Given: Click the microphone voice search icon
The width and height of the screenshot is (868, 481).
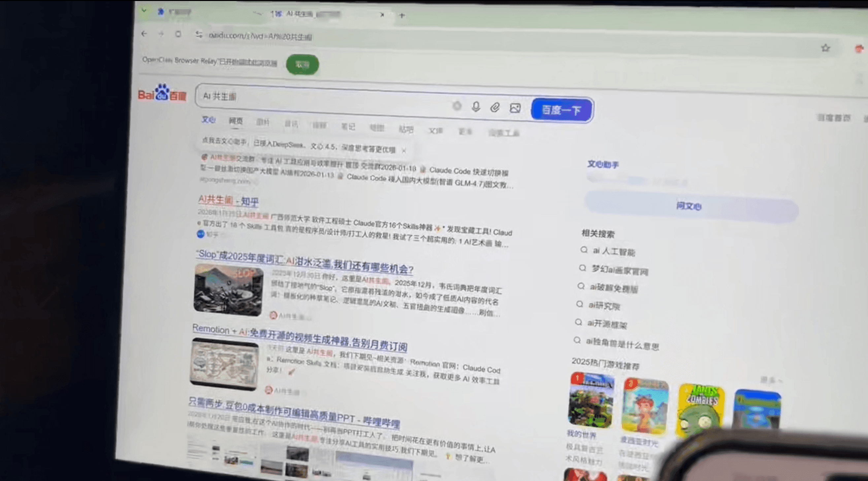Looking at the screenshot, I should (x=476, y=107).
